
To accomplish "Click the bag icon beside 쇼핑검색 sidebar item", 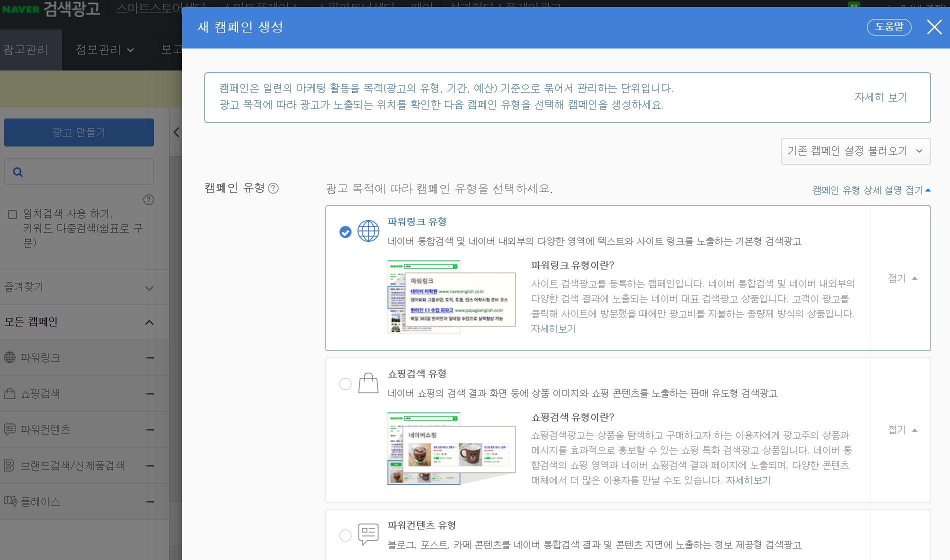I will coord(10,393).
